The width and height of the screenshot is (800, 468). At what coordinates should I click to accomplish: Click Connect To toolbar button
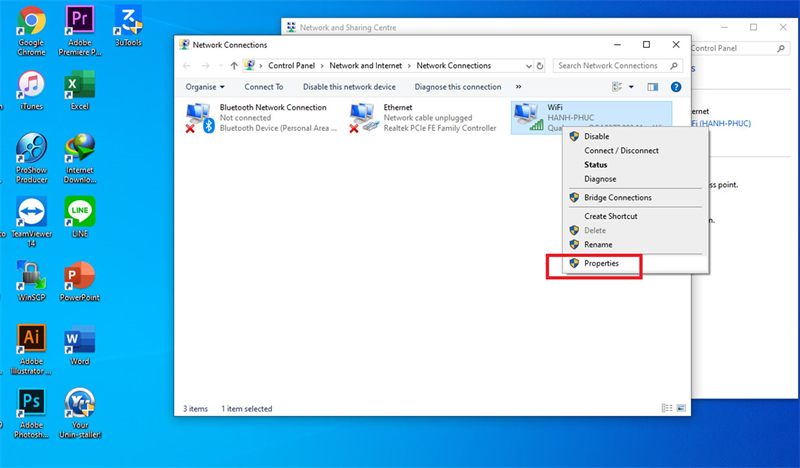(x=264, y=87)
